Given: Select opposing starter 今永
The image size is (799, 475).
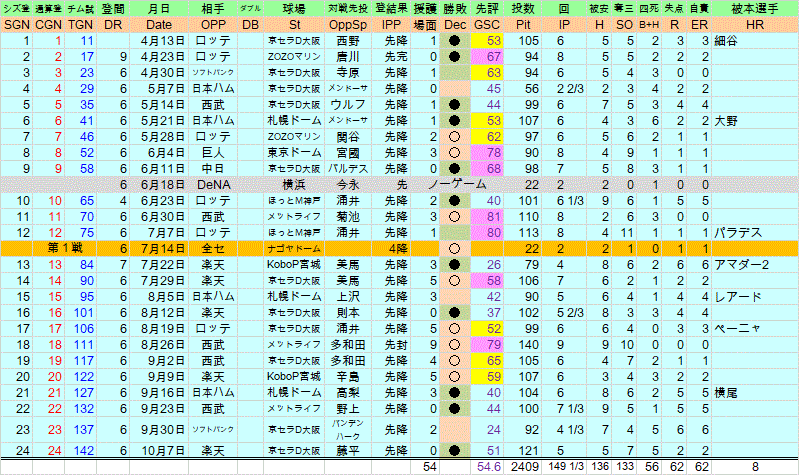Looking at the screenshot, I should [x=348, y=184].
